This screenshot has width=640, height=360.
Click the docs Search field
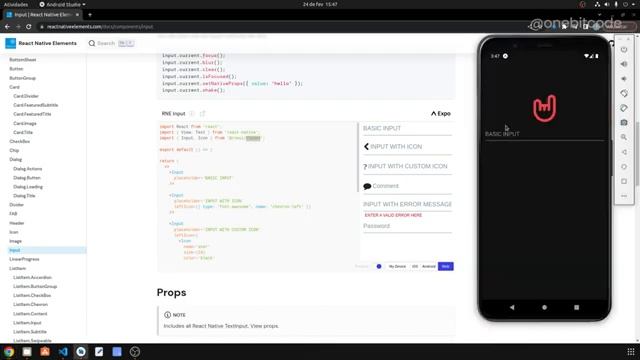pyautogui.click(x=111, y=43)
